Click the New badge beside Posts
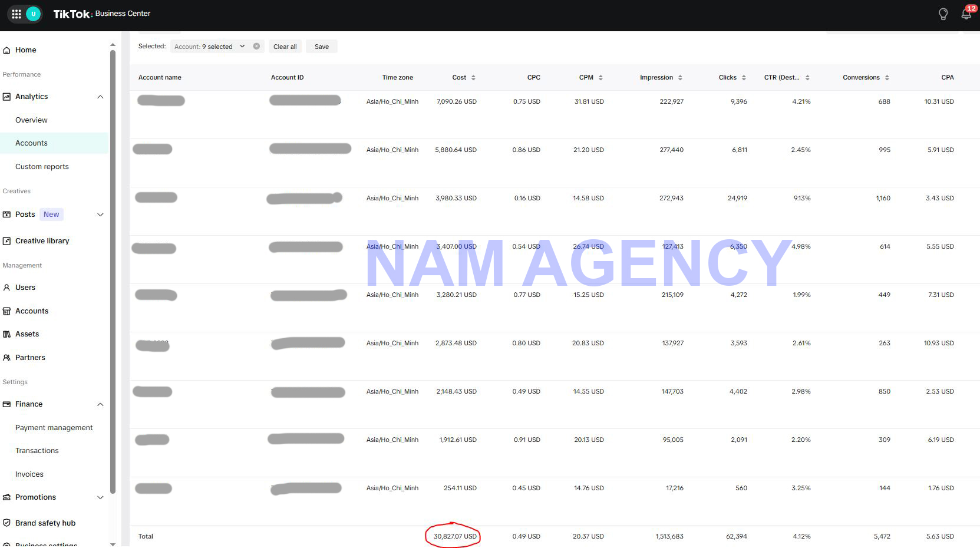The image size is (980, 548). 51,214
